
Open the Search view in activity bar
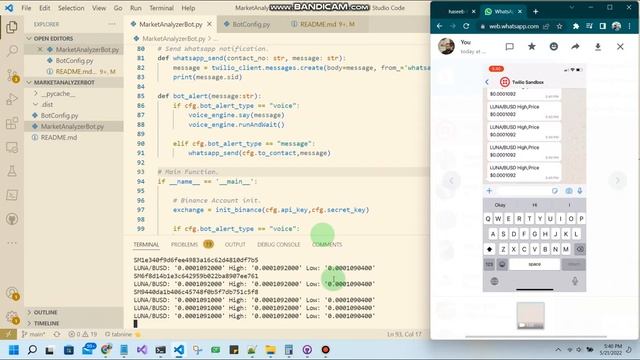tap(12, 51)
